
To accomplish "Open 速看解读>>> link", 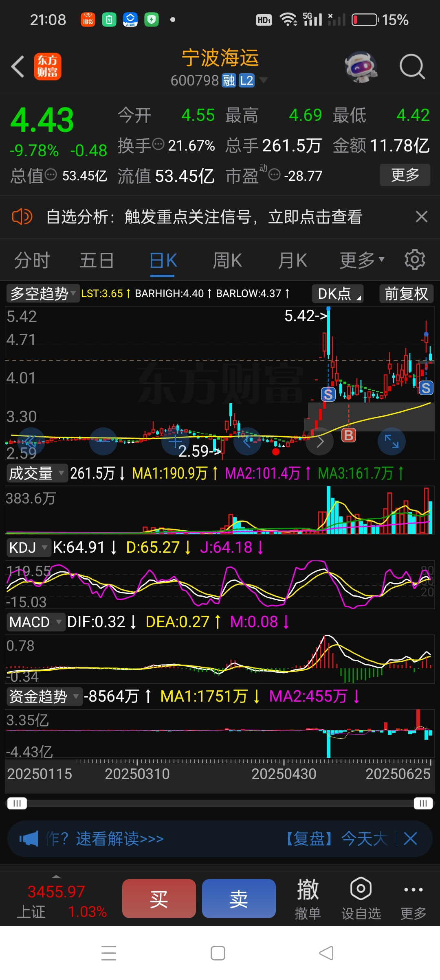I will [x=120, y=839].
